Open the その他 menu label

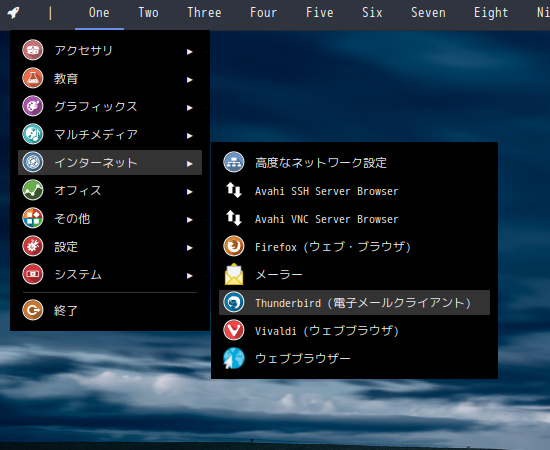click(x=72, y=219)
